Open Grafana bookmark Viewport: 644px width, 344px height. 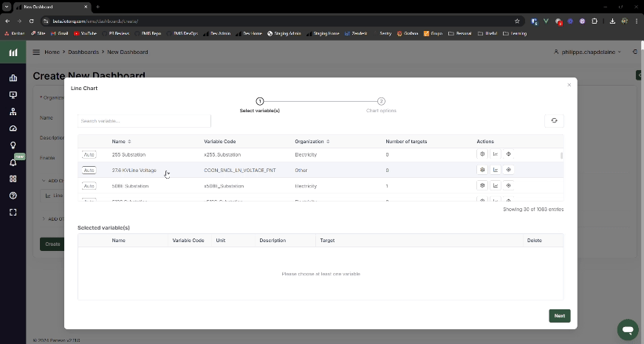[408, 34]
